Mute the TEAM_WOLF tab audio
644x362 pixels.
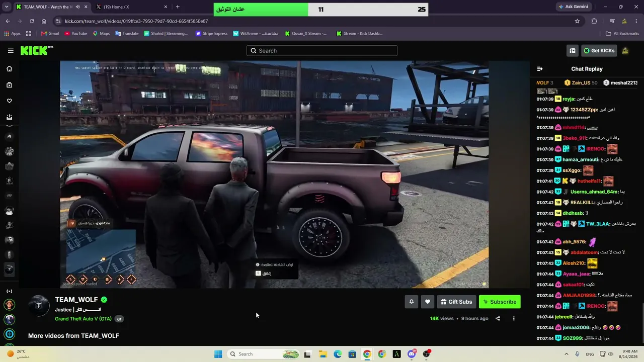click(x=77, y=7)
